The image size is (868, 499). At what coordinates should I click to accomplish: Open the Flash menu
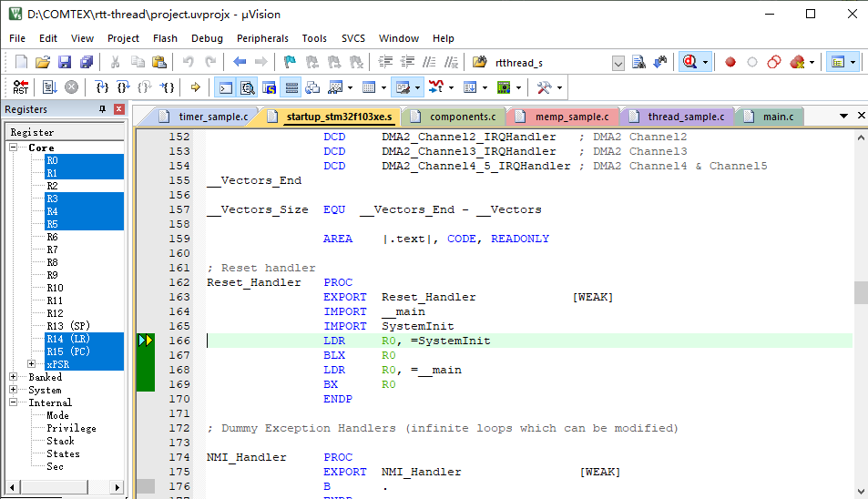tap(165, 38)
